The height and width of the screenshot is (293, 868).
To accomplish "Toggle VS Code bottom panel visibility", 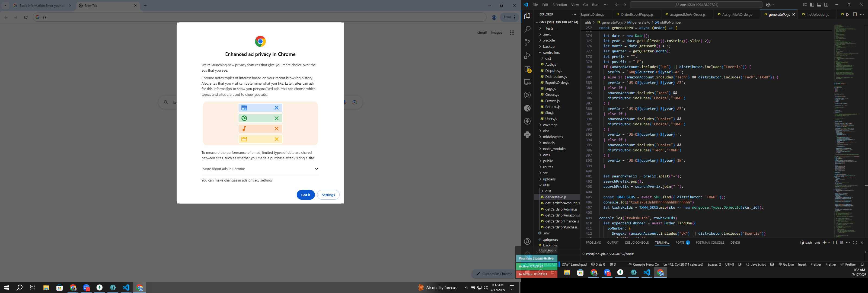I will pos(819,5).
